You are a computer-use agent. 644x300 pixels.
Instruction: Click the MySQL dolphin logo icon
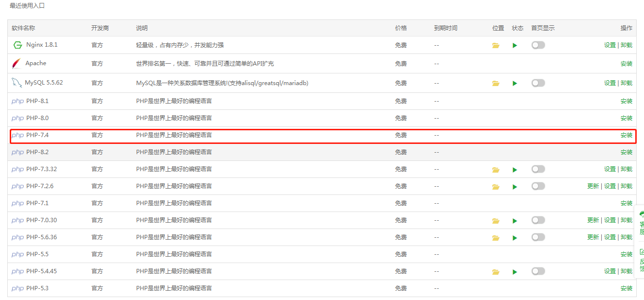coord(17,83)
